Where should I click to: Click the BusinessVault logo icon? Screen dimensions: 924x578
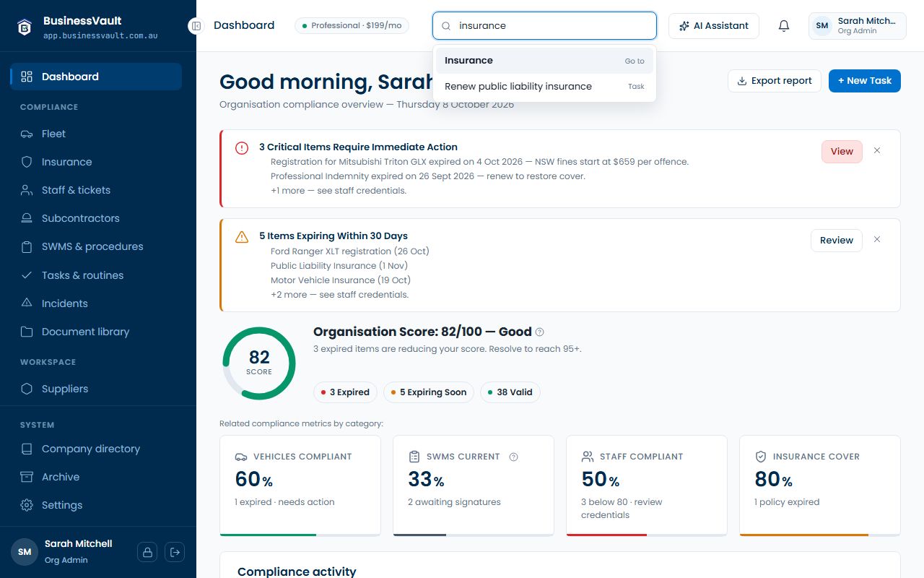(x=25, y=27)
